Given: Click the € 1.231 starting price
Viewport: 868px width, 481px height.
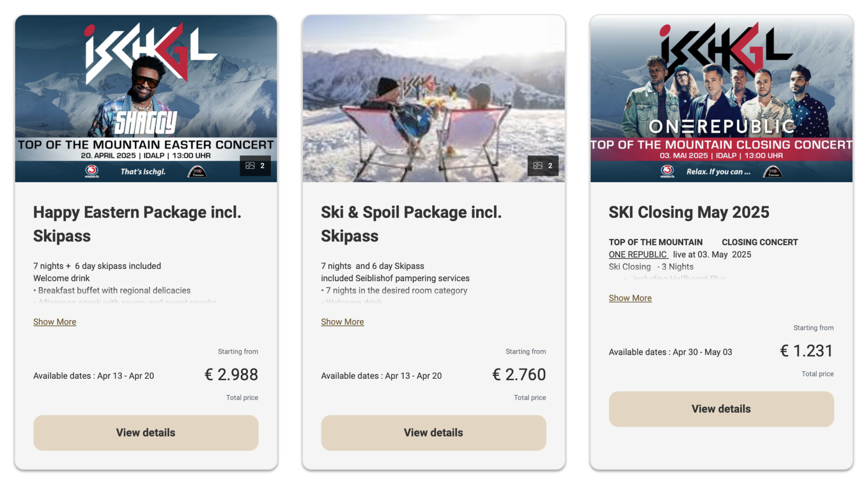Looking at the screenshot, I should click(x=807, y=351).
